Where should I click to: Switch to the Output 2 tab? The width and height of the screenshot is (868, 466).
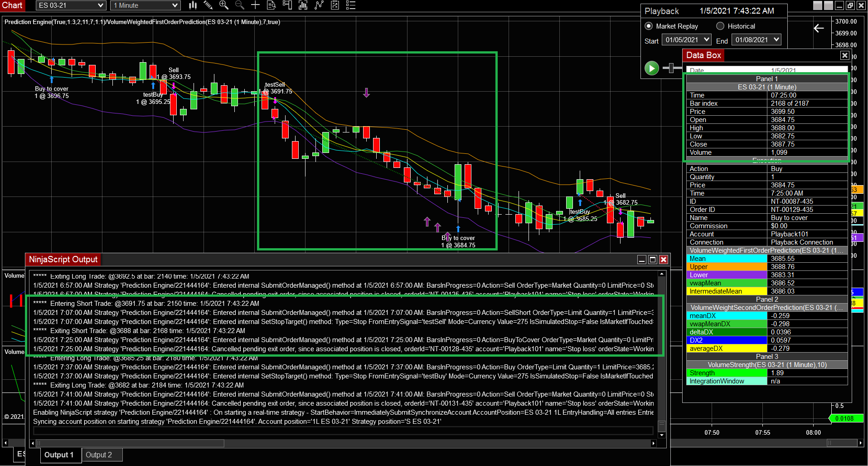click(x=102, y=455)
